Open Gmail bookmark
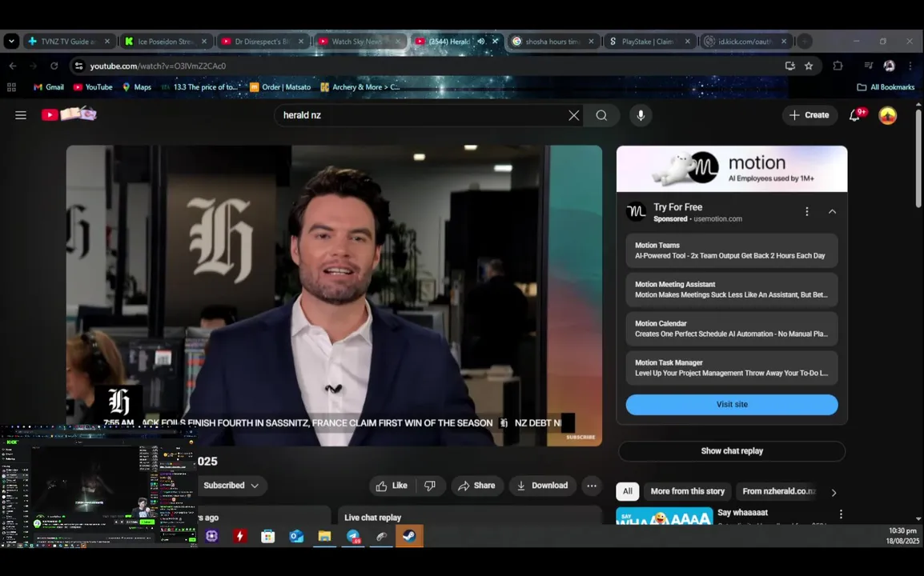The image size is (924, 576). 48,87
